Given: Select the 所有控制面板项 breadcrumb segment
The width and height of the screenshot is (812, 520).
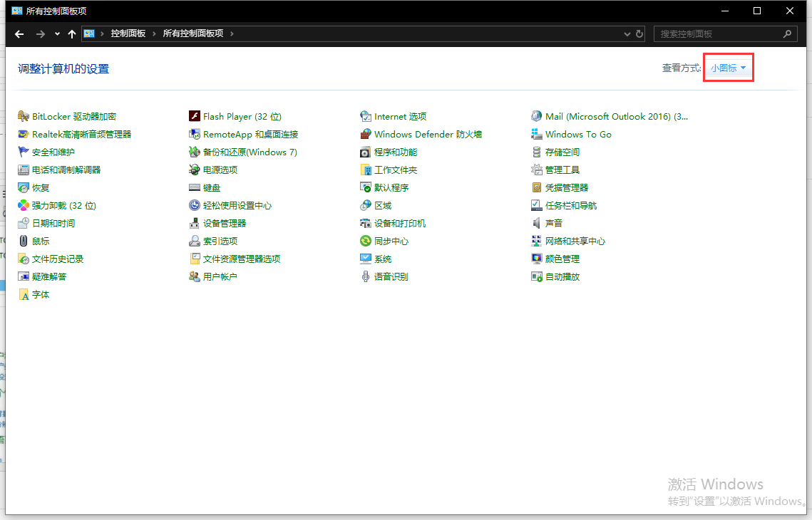Looking at the screenshot, I should [192, 33].
